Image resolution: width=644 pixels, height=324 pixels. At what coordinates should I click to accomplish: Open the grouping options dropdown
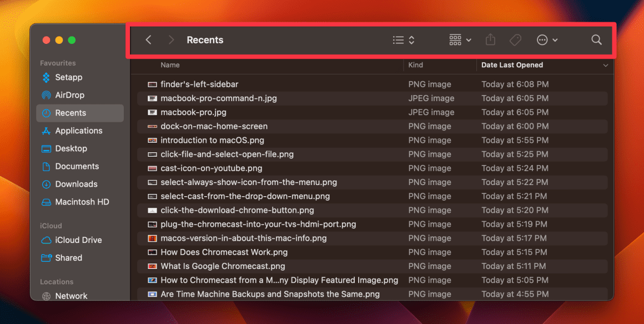pyautogui.click(x=460, y=39)
